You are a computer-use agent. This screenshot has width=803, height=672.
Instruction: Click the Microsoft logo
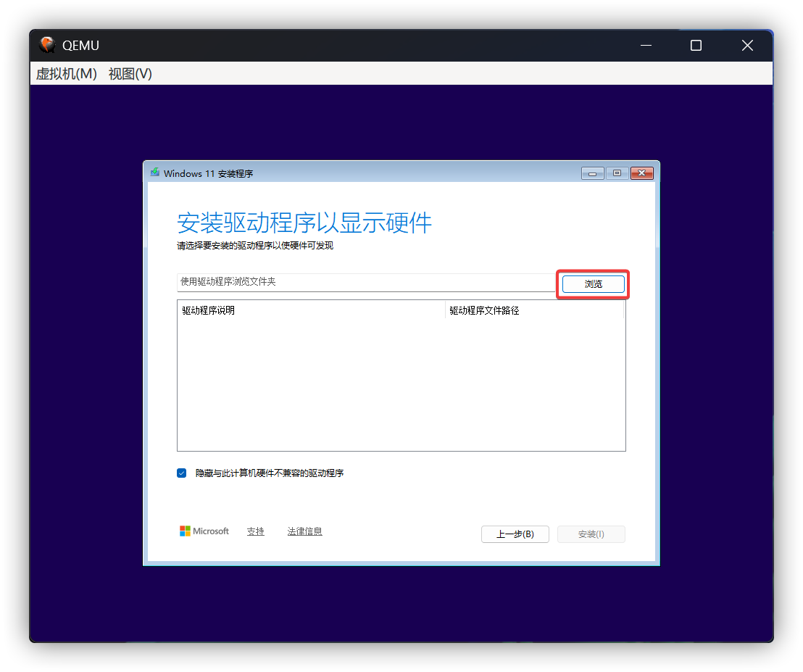pos(204,531)
